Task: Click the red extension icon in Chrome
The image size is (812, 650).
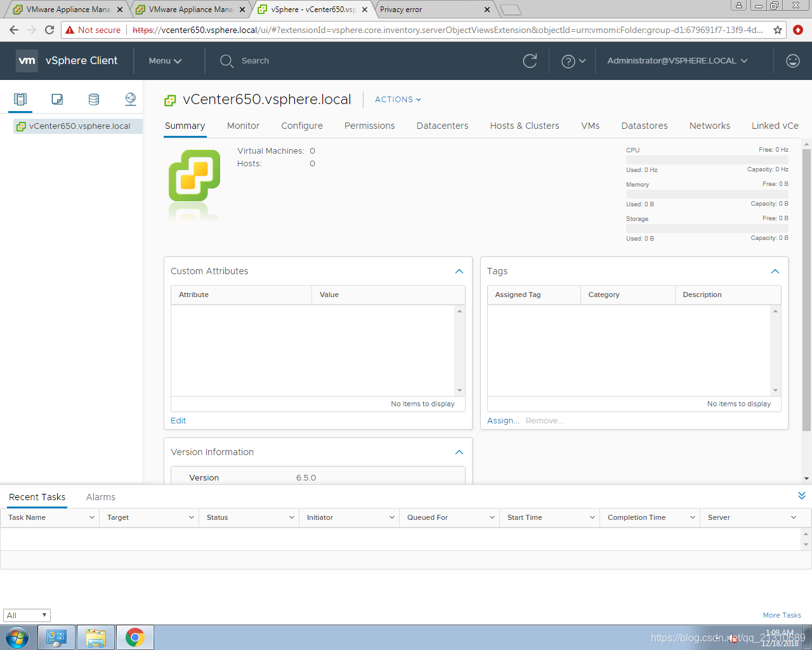Action: (798, 30)
